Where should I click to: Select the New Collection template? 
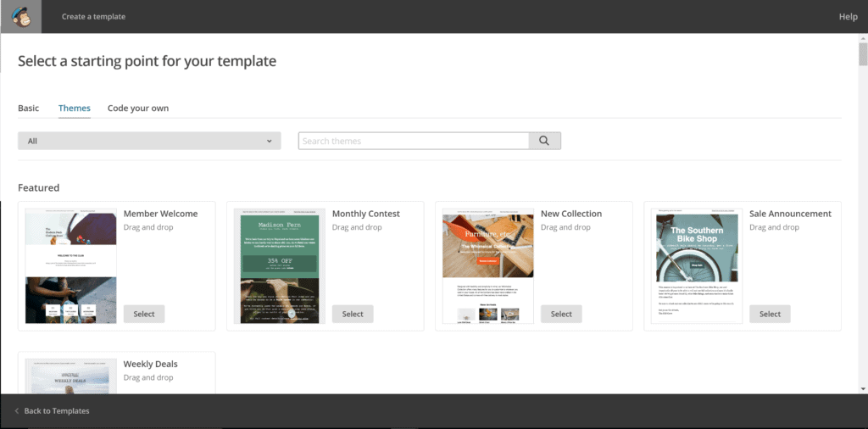[x=561, y=314]
